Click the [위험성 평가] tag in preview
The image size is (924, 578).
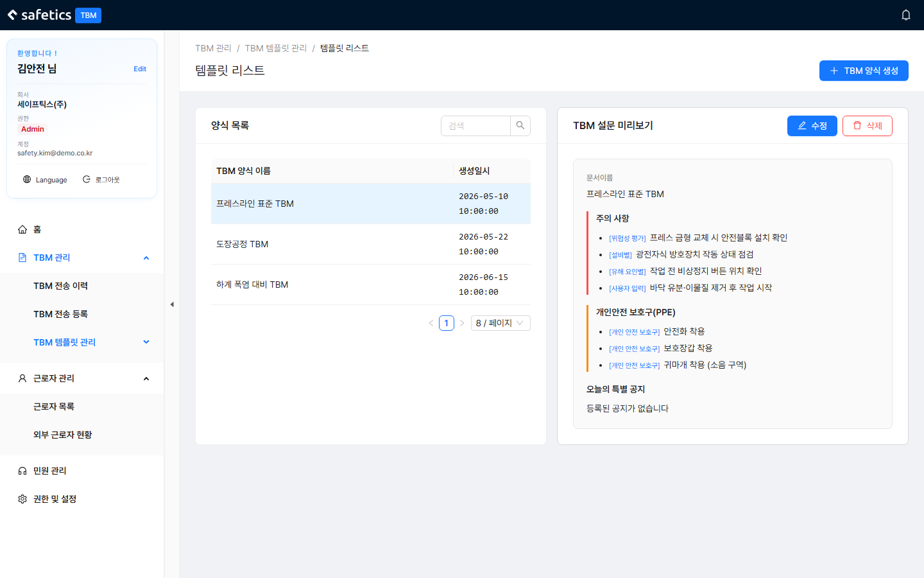tap(628, 238)
